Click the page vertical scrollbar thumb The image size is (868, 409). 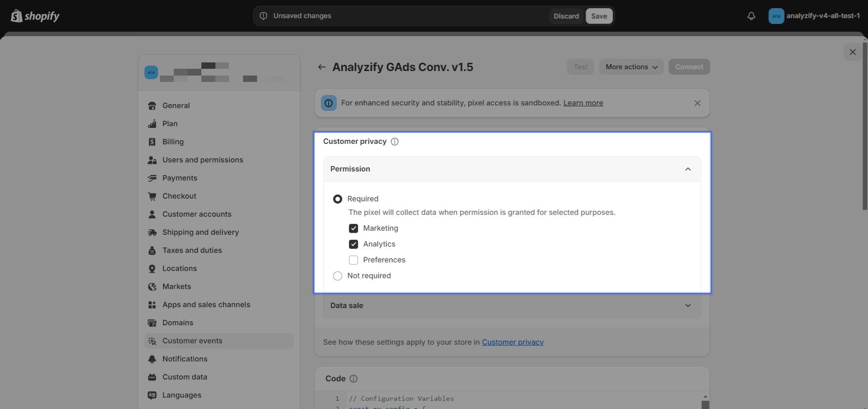tap(865, 126)
